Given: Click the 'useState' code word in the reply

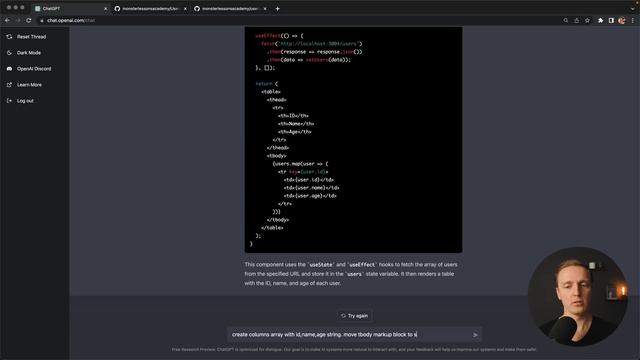Looking at the screenshot, I should [x=321, y=264].
